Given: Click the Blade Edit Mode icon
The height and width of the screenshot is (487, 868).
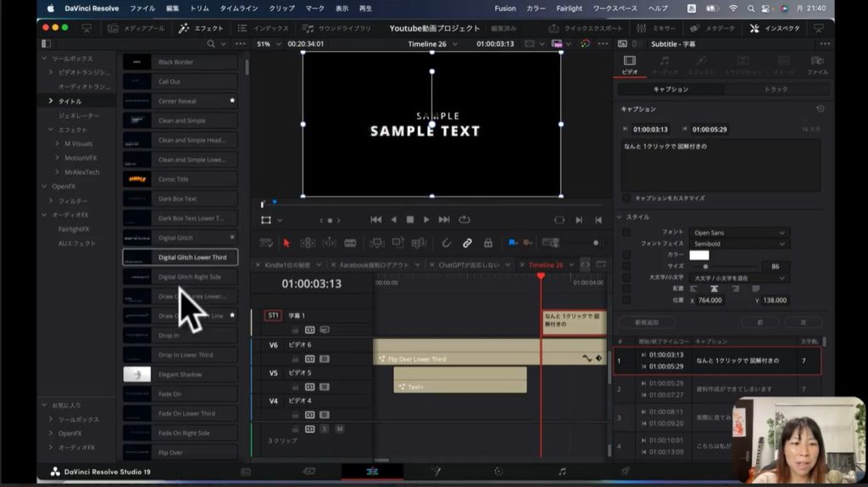Looking at the screenshot, I should [350, 243].
